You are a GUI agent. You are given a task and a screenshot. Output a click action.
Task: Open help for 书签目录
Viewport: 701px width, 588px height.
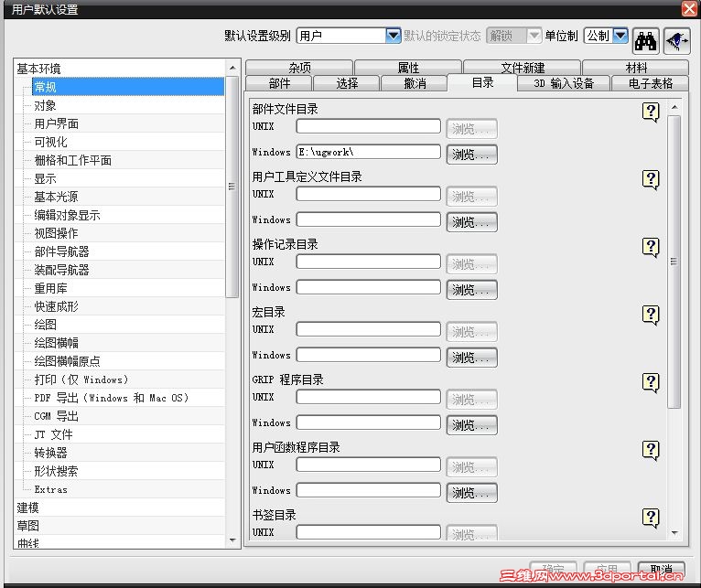651,519
